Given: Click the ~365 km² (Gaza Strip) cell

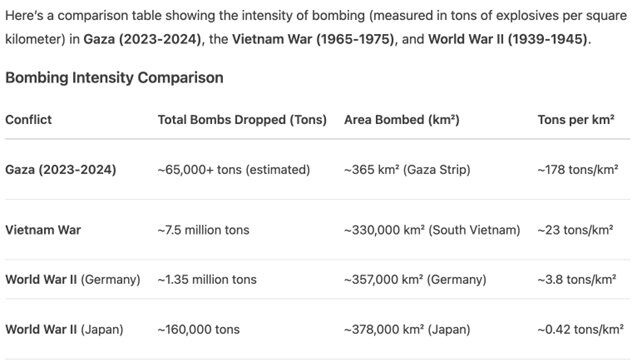Looking at the screenshot, I should (407, 170).
